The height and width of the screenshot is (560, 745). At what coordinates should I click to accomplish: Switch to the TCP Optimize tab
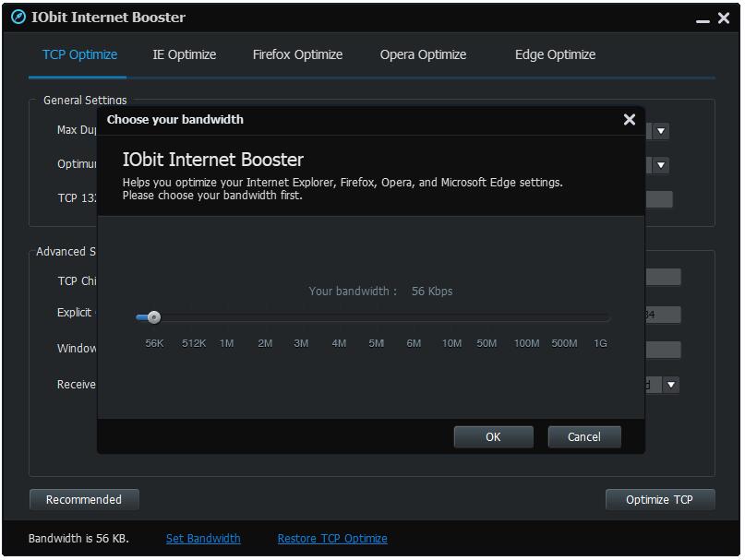(79, 54)
